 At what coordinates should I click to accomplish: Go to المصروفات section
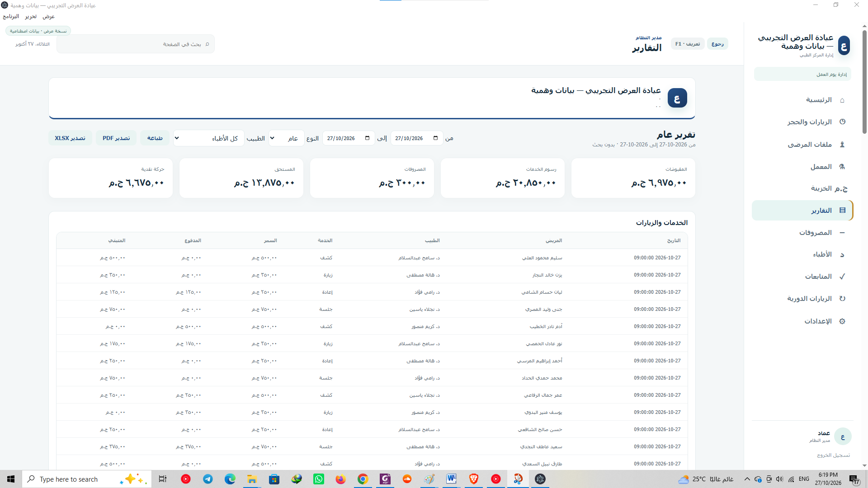[x=802, y=233]
